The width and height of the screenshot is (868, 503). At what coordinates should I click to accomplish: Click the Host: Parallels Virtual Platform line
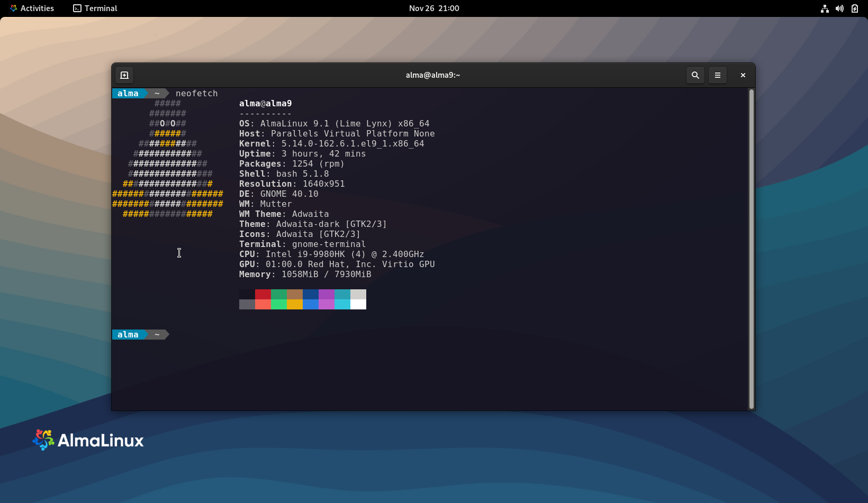click(x=337, y=134)
